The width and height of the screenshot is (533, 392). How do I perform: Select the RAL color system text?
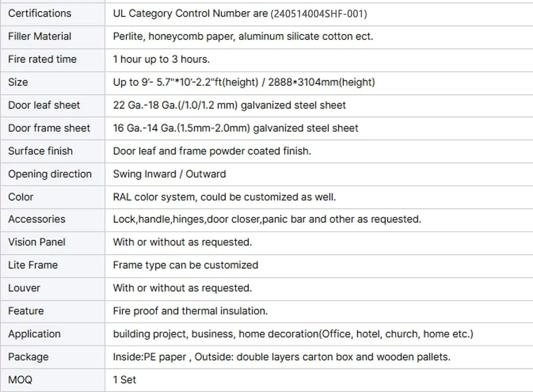click(x=224, y=197)
